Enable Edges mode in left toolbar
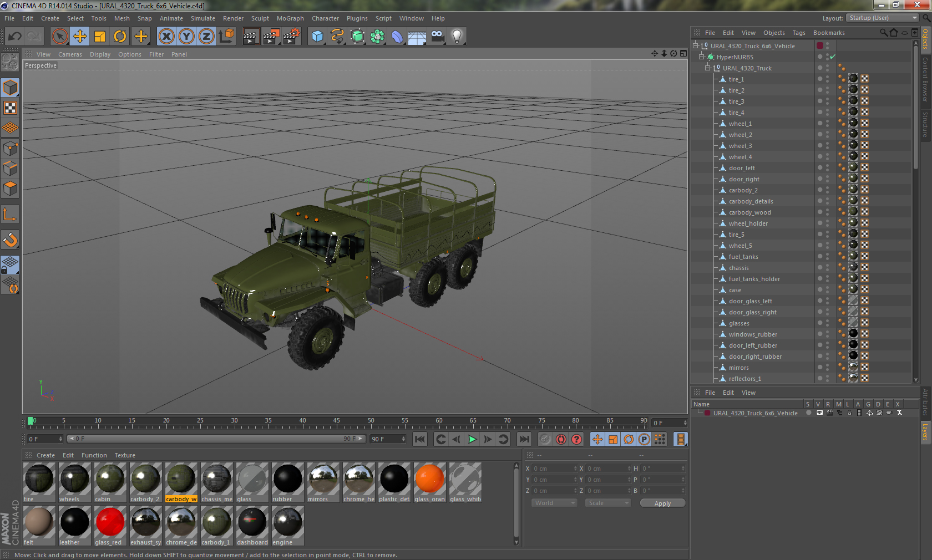The height and width of the screenshot is (560, 932). click(x=10, y=168)
